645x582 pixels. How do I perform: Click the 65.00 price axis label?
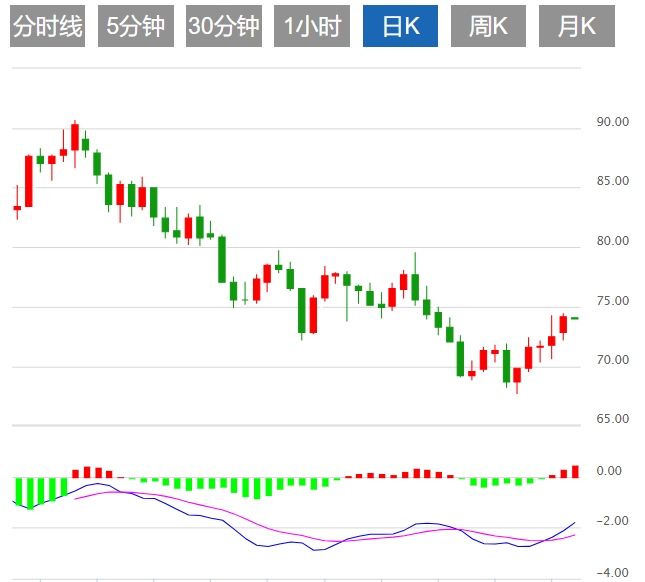pyautogui.click(x=613, y=419)
